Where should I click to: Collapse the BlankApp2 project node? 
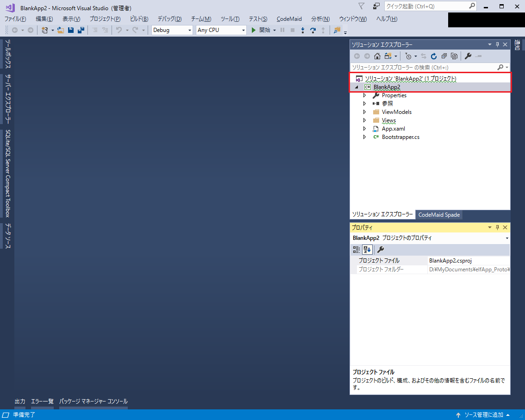coord(356,87)
